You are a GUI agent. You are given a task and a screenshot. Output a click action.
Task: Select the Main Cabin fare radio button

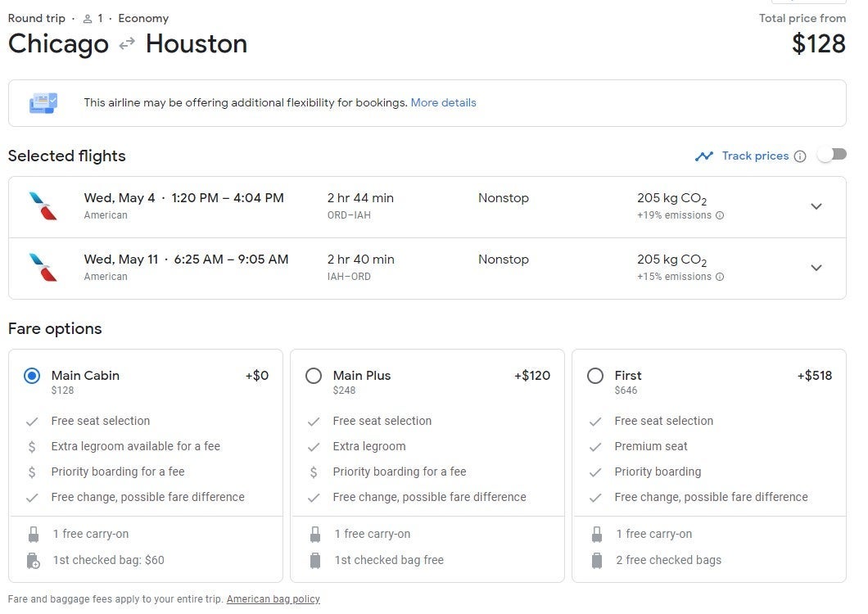tap(32, 376)
